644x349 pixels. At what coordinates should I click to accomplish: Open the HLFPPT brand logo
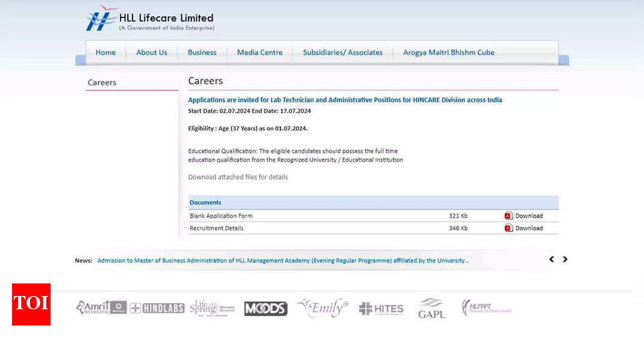486,307
